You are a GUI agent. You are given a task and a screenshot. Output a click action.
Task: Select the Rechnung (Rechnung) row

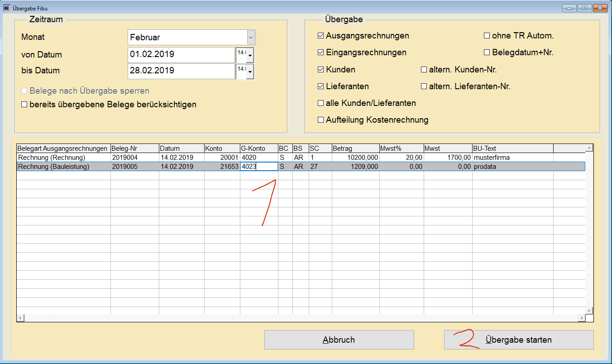click(301, 158)
